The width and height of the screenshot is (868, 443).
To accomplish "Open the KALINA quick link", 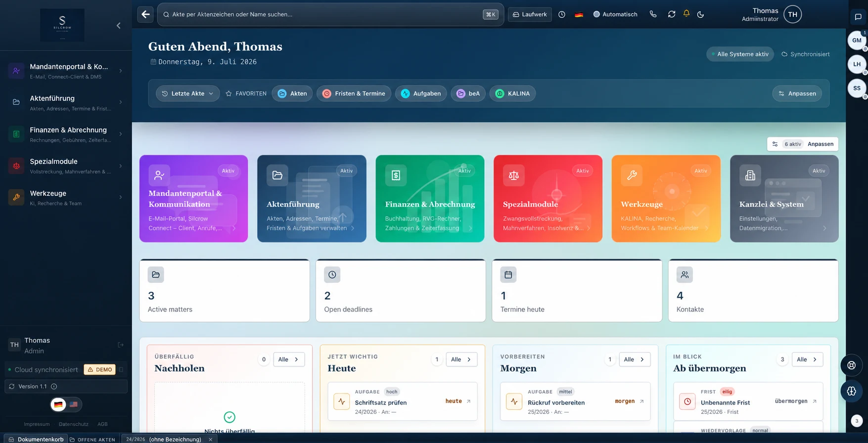I will coord(512,93).
